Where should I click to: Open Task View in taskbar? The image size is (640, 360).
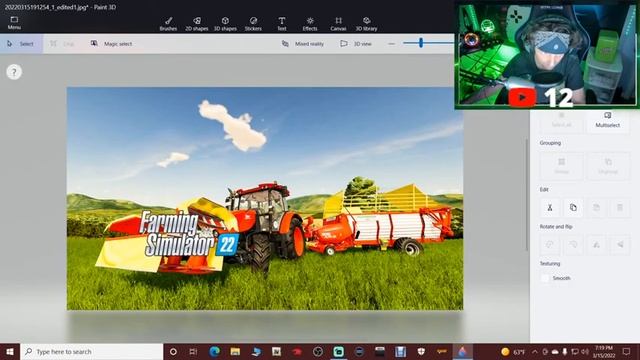[x=193, y=351]
